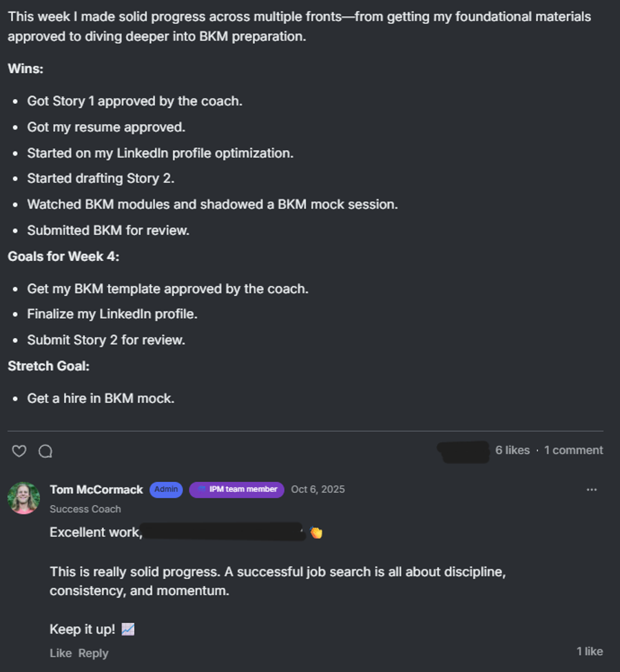Screen dimensions: 620x672
Task: Like the post using the heart icon
Action: pos(19,451)
